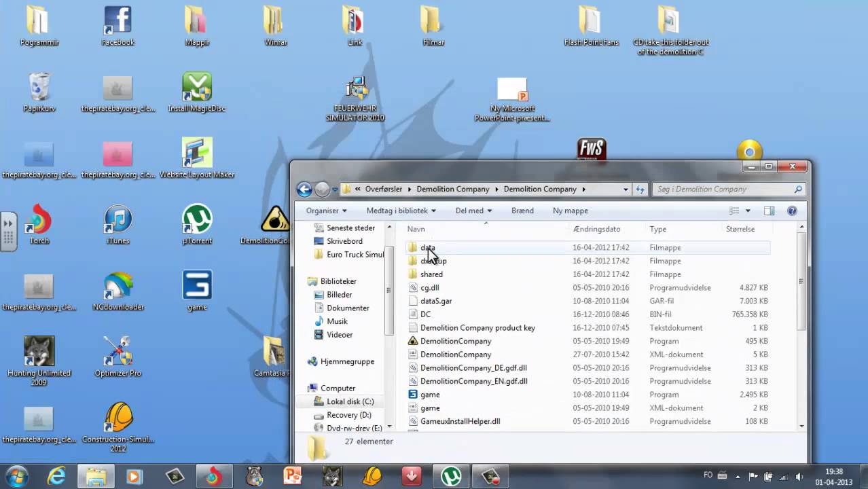Expand the address bar double-chevron overflow

358,189
